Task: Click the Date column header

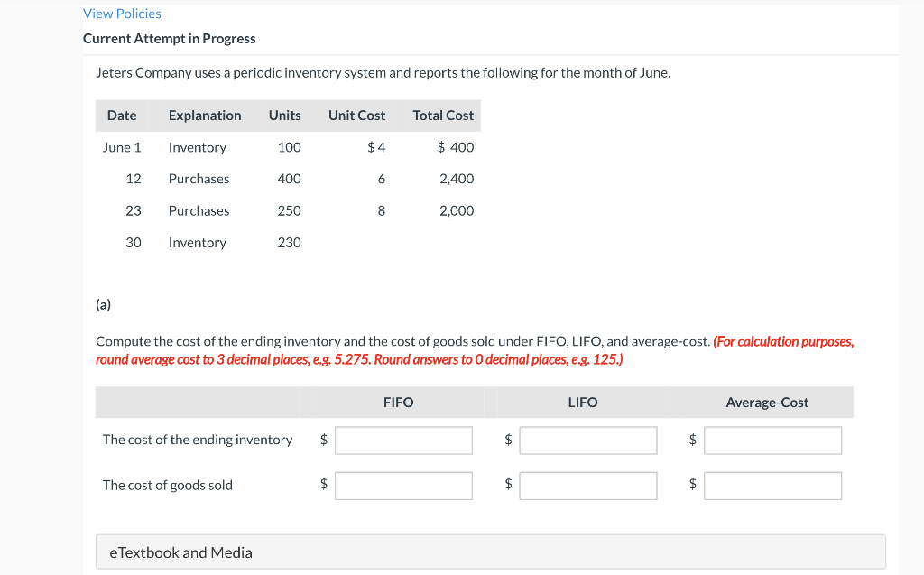Action: coord(122,116)
